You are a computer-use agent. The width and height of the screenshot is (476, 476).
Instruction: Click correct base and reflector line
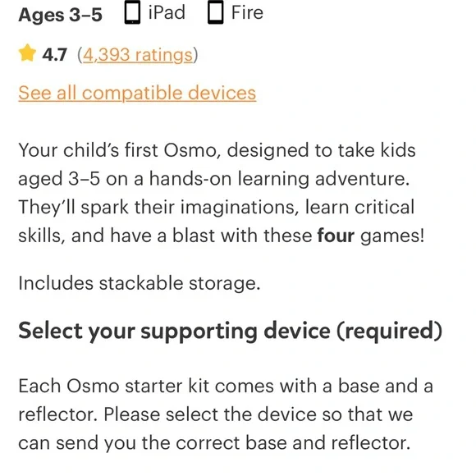tap(214, 443)
